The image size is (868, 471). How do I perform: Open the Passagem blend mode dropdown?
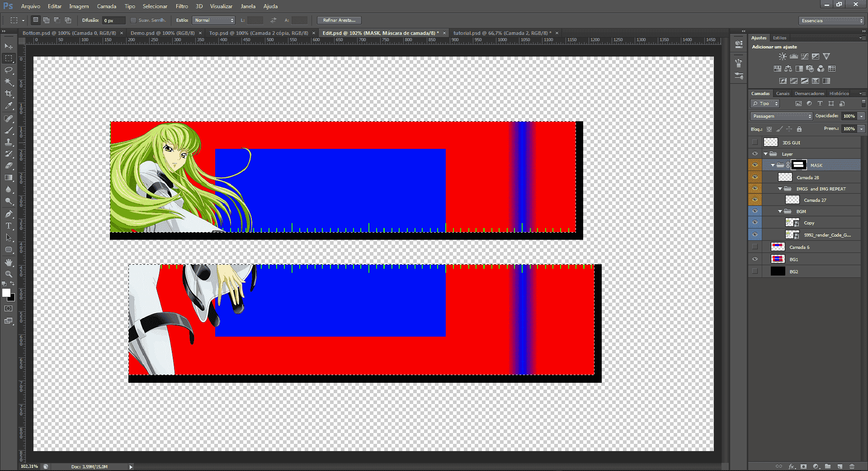point(782,116)
